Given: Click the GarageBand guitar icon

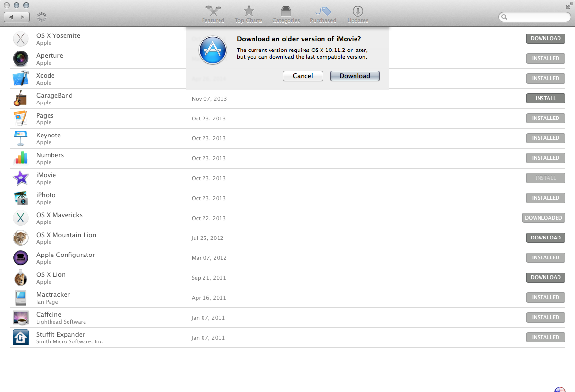Looking at the screenshot, I should pos(20,98).
